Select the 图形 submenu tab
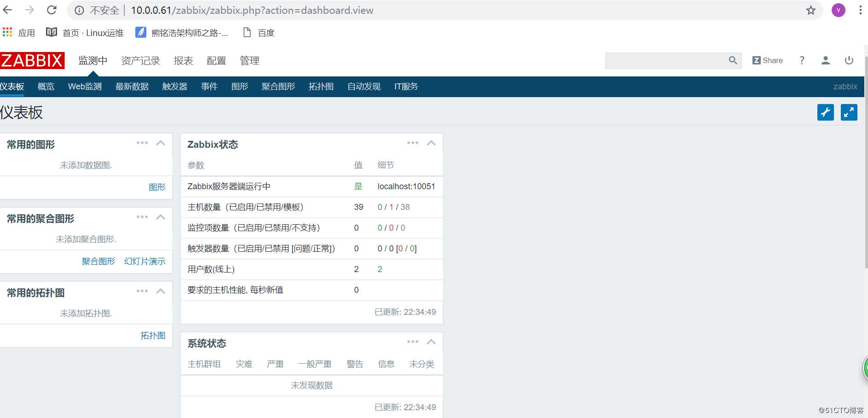 click(240, 87)
